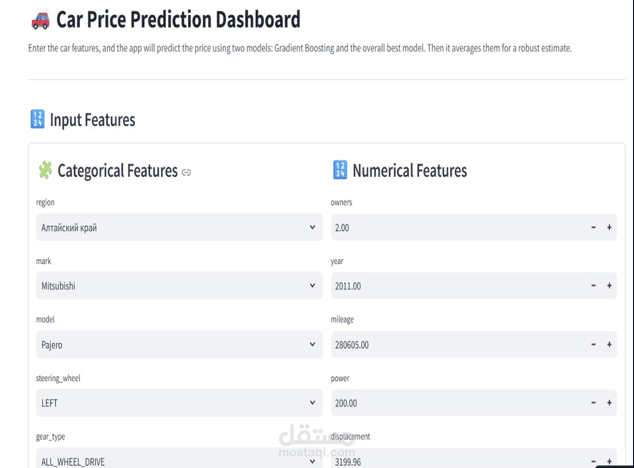Click the Numerical Features heading

point(409,171)
